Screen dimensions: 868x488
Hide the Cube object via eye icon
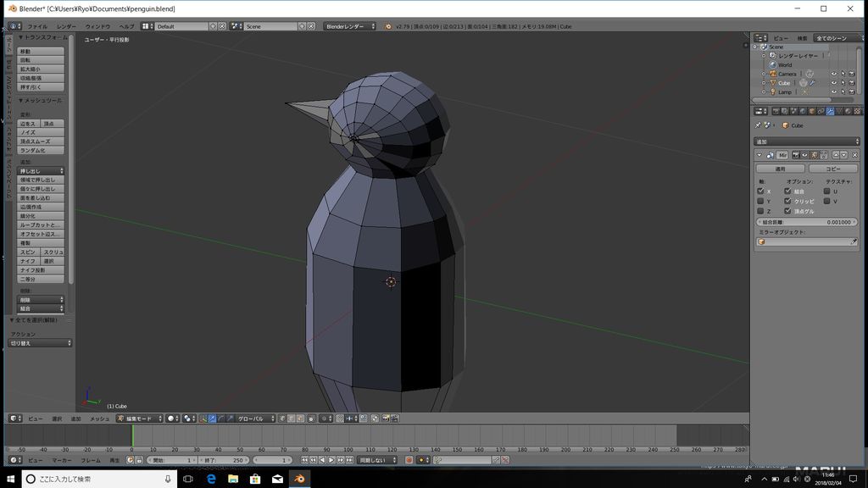pyautogui.click(x=833, y=83)
